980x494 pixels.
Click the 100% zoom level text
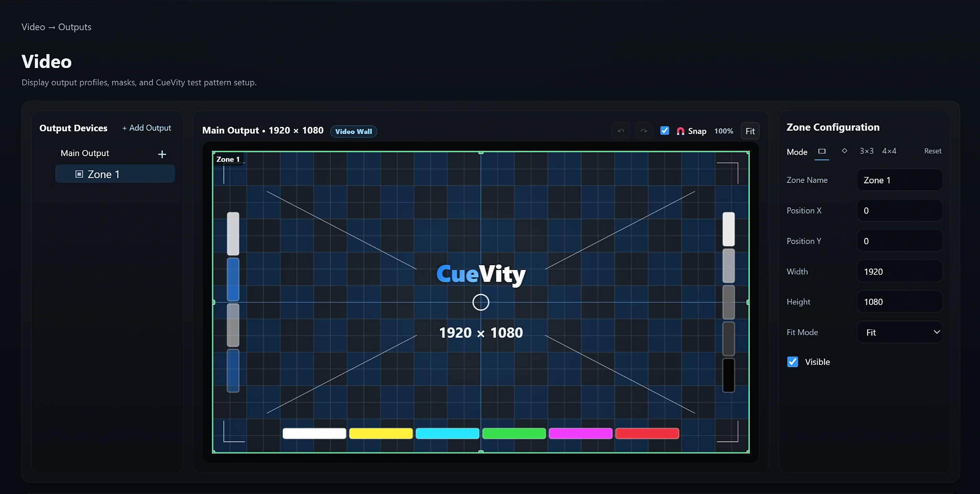point(724,131)
